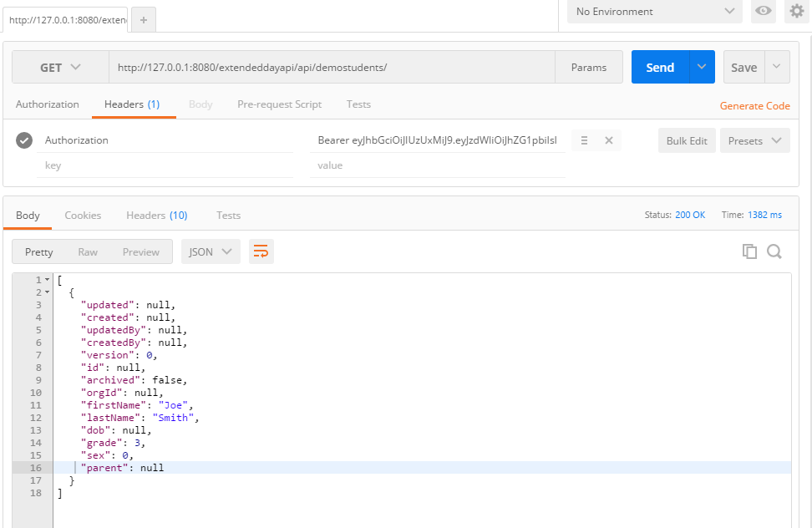
Task: Open the Generate Code link
Action: point(754,105)
